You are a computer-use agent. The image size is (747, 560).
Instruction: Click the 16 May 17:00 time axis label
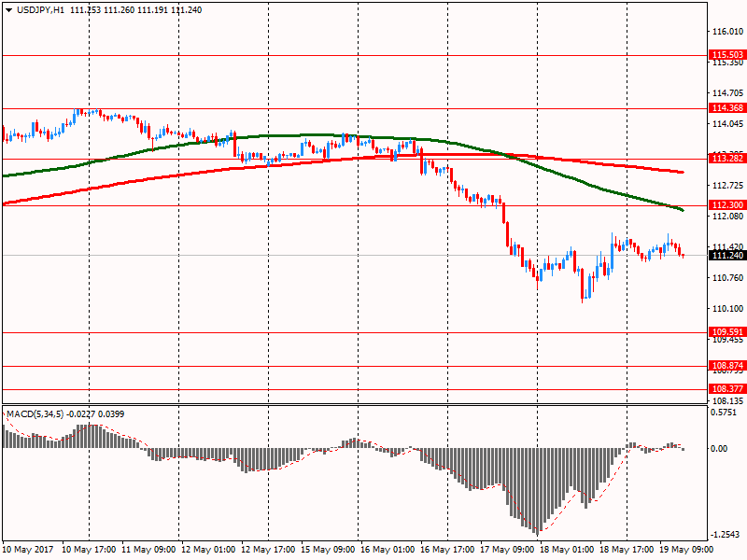(447, 550)
